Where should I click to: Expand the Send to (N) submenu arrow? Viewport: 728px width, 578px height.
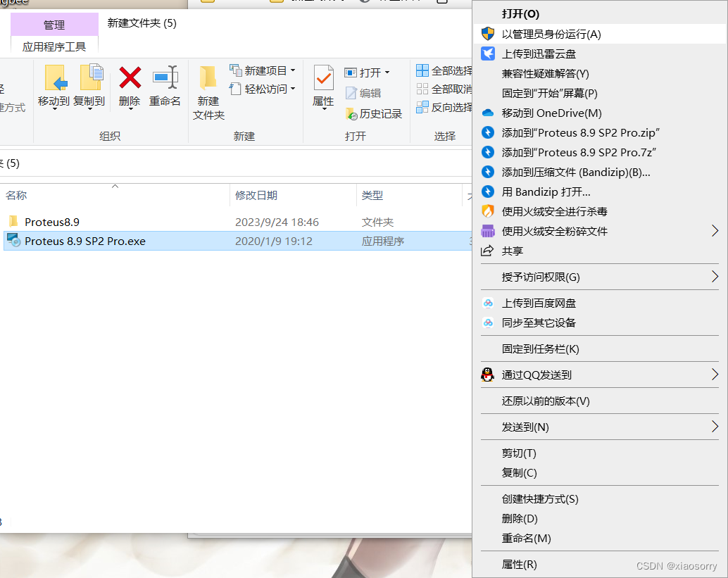(715, 427)
